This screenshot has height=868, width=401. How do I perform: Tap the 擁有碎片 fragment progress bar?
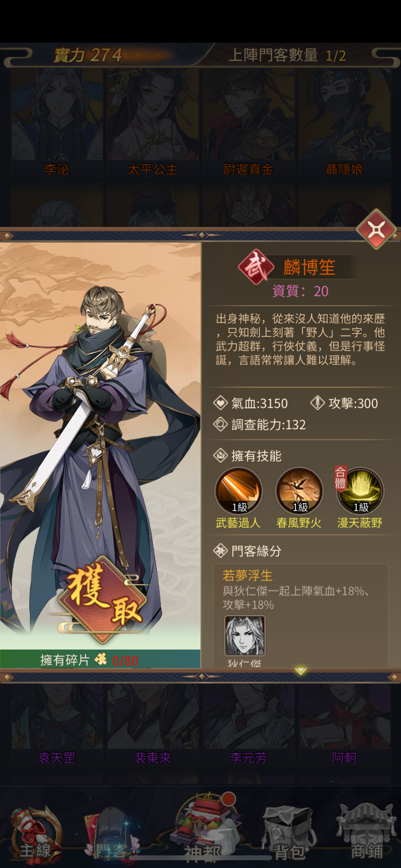click(x=100, y=659)
